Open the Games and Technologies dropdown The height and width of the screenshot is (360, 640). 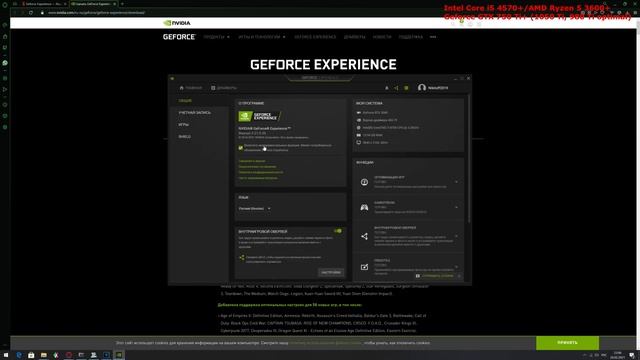262,37
